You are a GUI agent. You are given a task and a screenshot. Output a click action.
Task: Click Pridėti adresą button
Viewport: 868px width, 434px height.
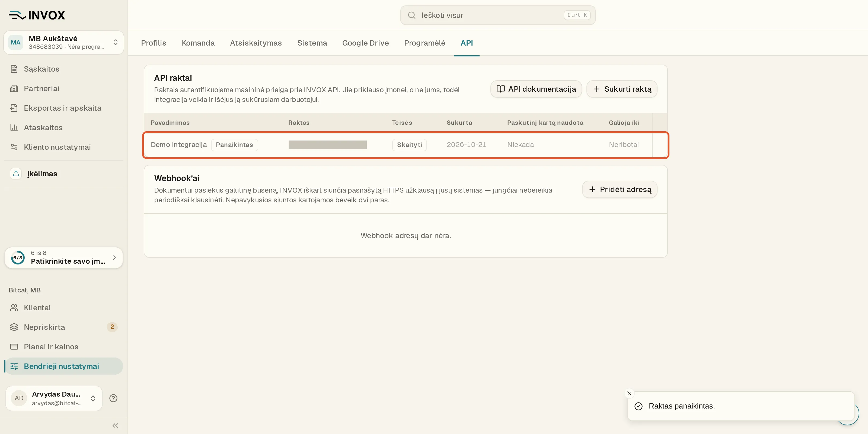point(620,189)
